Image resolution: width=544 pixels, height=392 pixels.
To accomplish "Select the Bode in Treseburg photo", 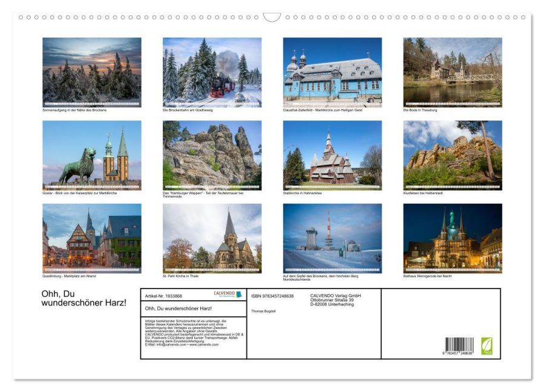I will (453, 72).
